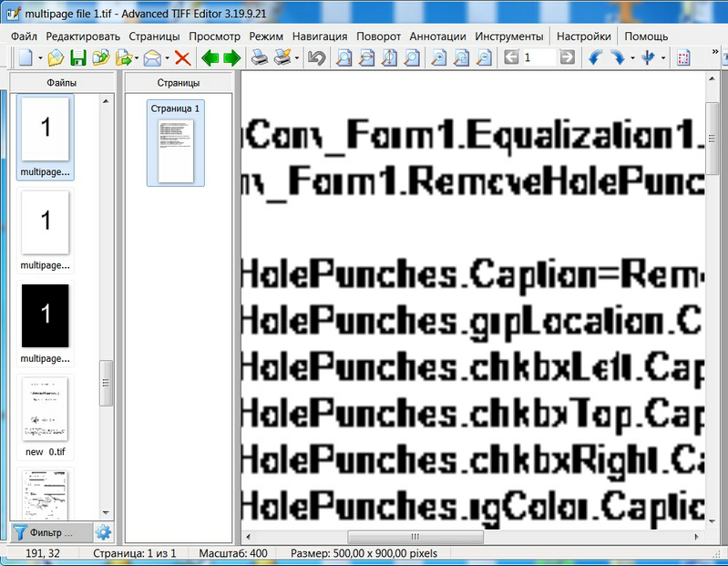Open the Настройки menu
The width and height of the screenshot is (728, 566).
tap(584, 36)
